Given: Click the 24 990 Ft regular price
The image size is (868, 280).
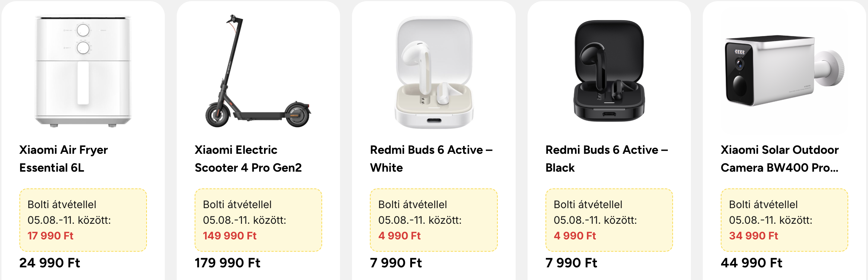Looking at the screenshot, I should pyautogui.click(x=50, y=263).
